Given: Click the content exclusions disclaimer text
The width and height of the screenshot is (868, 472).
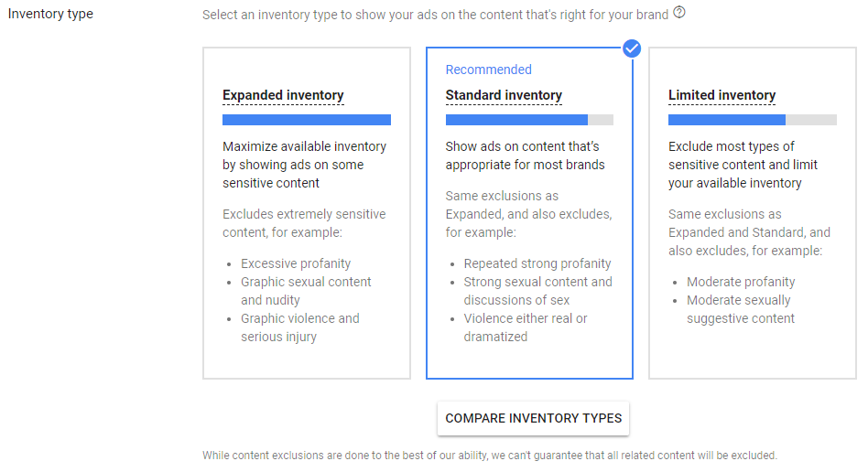Looking at the screenshot, I should 489,455.
